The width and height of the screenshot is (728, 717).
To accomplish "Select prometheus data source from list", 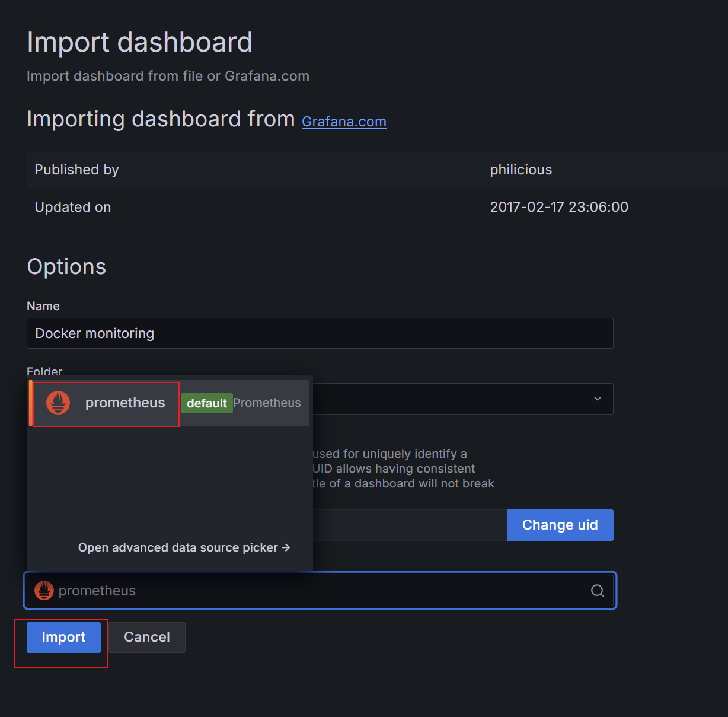I will tap(169, 403).
